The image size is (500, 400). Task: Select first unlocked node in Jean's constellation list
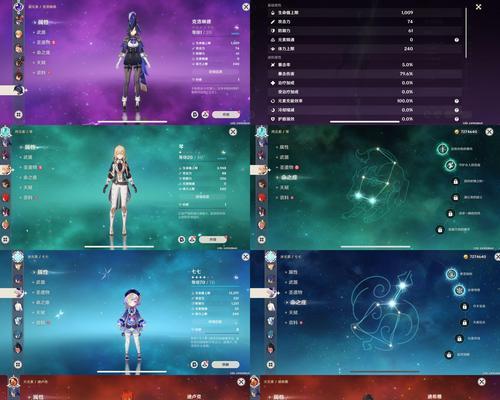[x=443, y=149]
